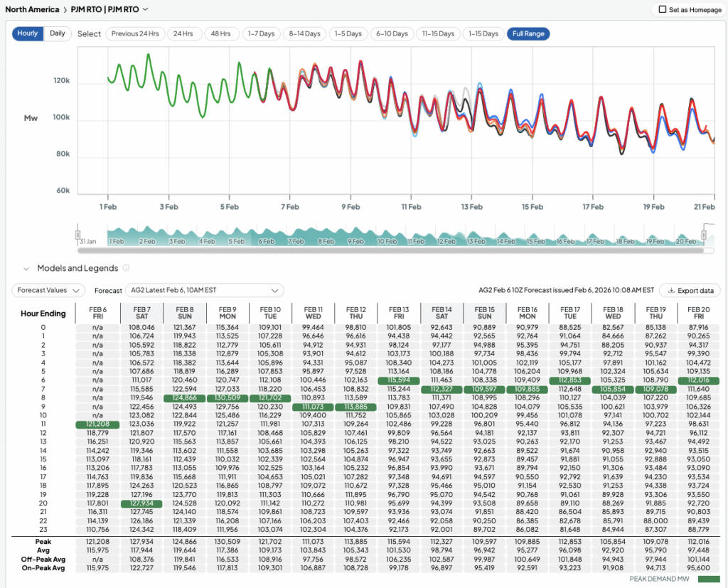Click the info icon beside Models and Legends
The width and height of the screenshot is (728, 588).
click(126, 268)
